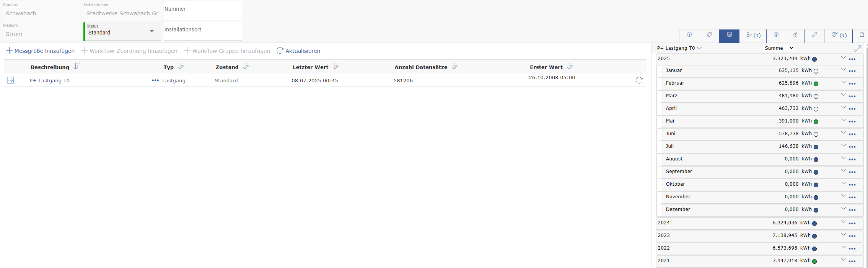Screen dimensions: 868x268
Task: Open the Summe aggregation dropdown
Action: (778, 48)
